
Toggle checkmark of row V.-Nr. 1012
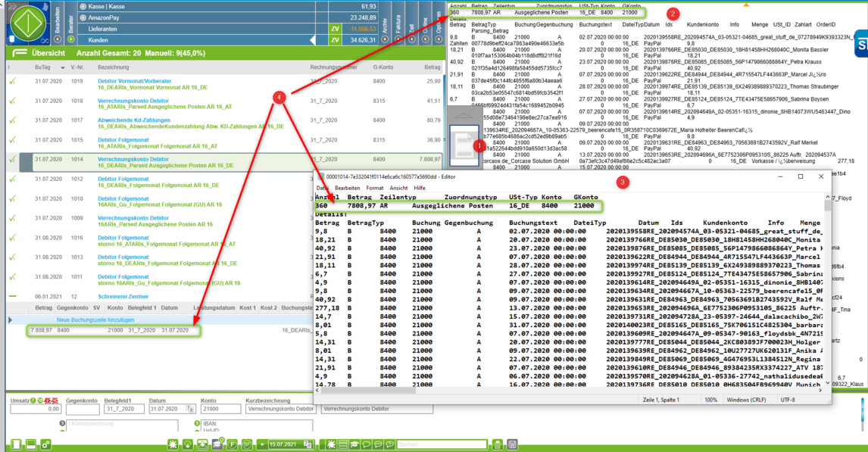pyautogui.click(x=13, y=179)
